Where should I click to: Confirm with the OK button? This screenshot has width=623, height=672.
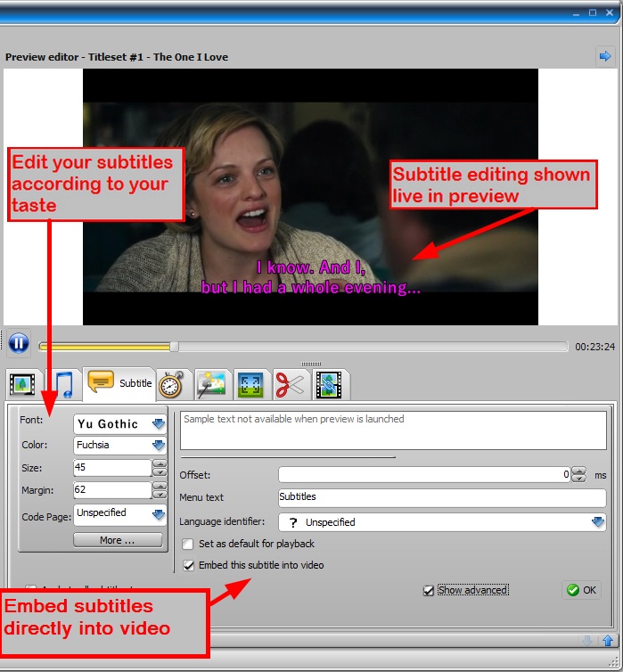pyautogui.click(x=581, y=590)
